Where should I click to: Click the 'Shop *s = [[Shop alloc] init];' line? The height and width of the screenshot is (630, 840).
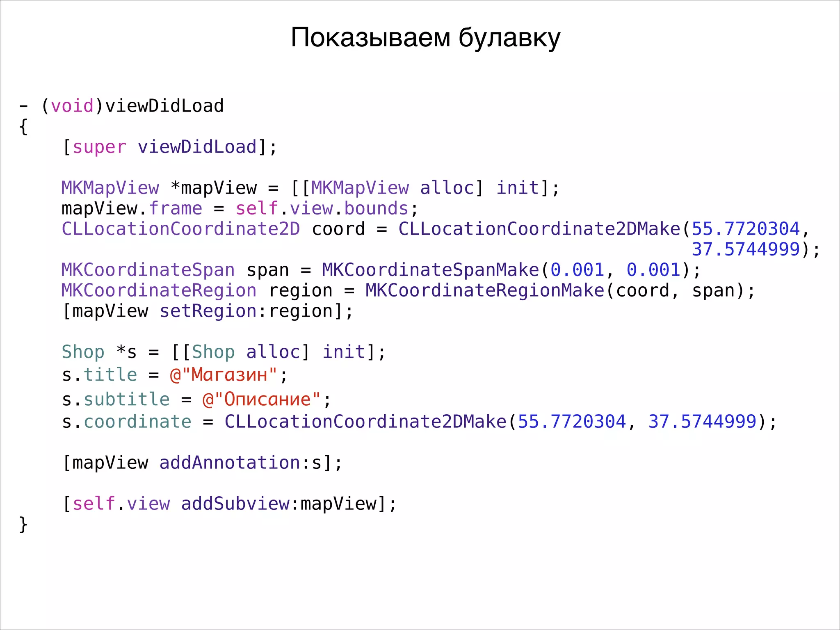(x=224, y=352)
